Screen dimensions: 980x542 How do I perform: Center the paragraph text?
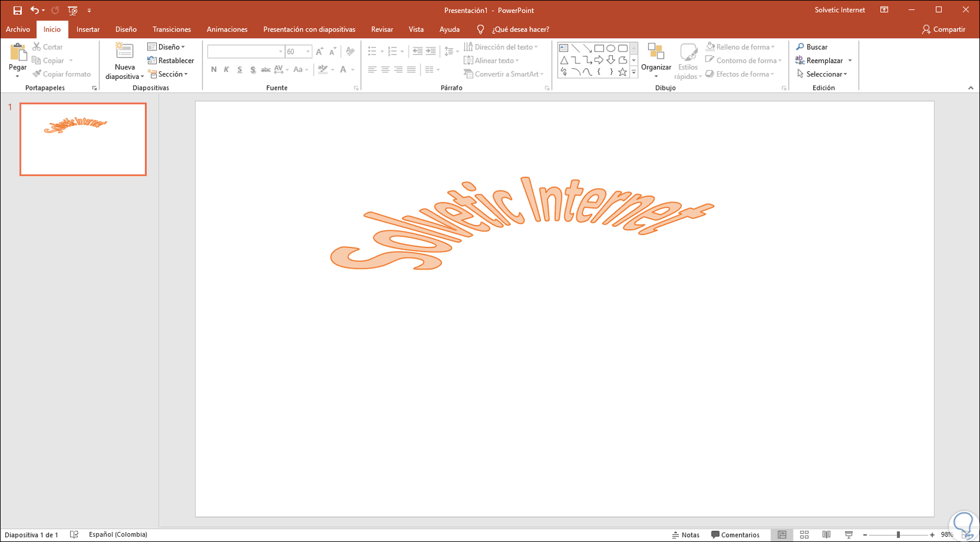coord(385,69)
